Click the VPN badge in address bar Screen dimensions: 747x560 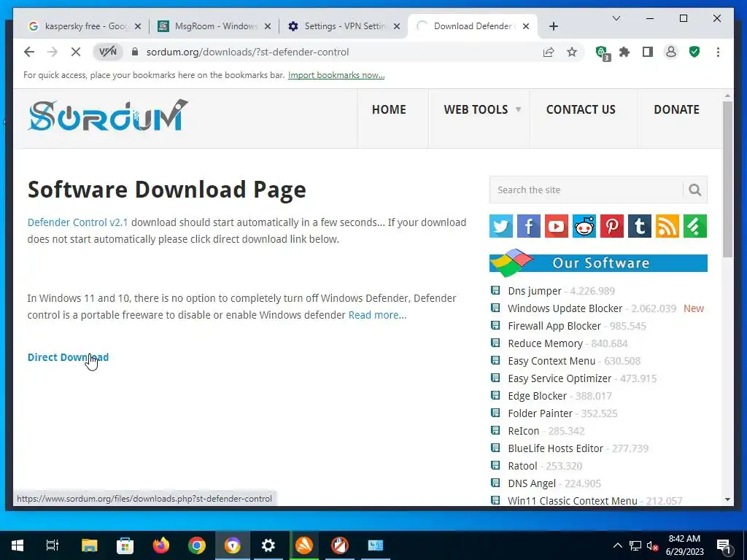click(x=108, y=52)
